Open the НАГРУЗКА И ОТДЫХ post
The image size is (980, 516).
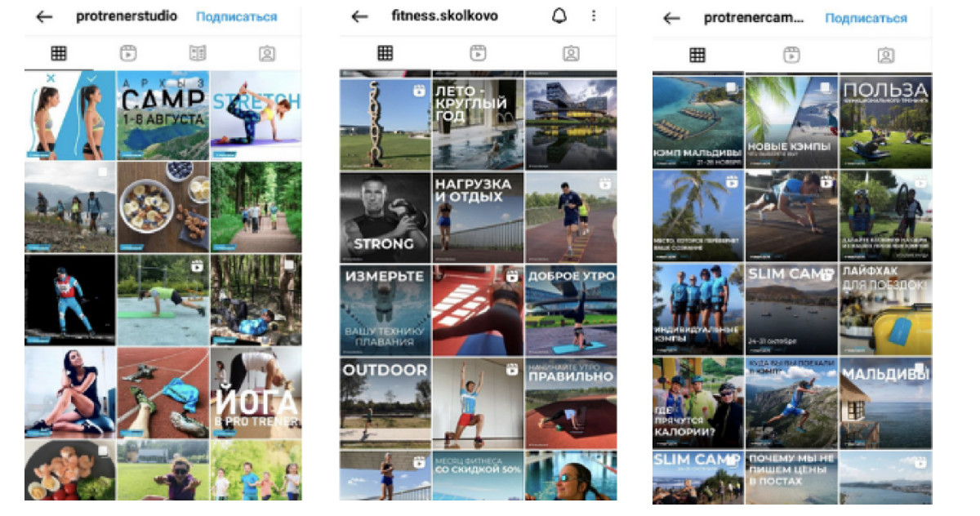coord(477,216)
